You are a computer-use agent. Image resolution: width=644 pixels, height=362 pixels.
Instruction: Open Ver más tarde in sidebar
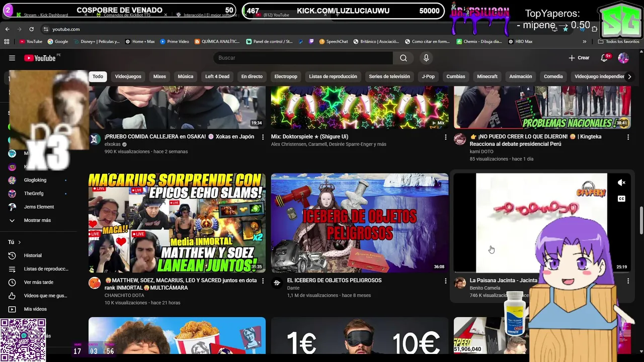(38, 282)
